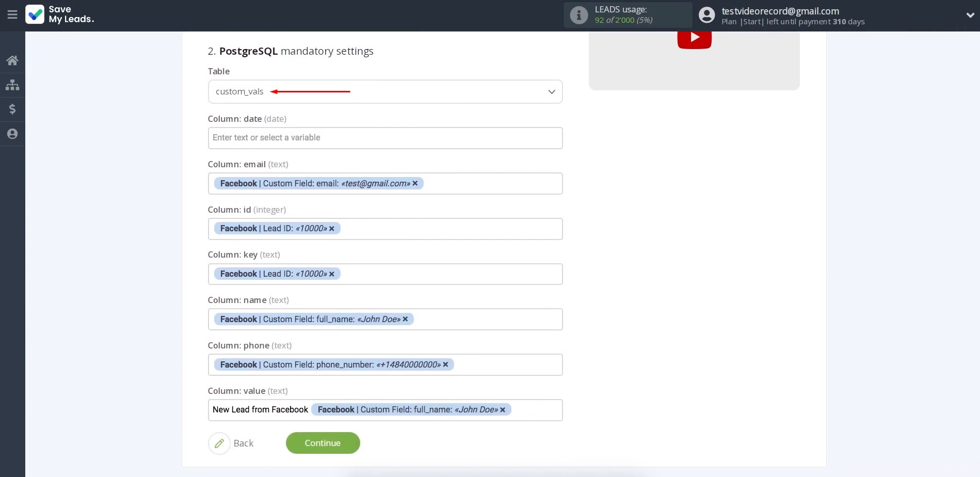Screen dimensions: 980x477
Task: Click the Continue button
Action: tap(323, 443)
